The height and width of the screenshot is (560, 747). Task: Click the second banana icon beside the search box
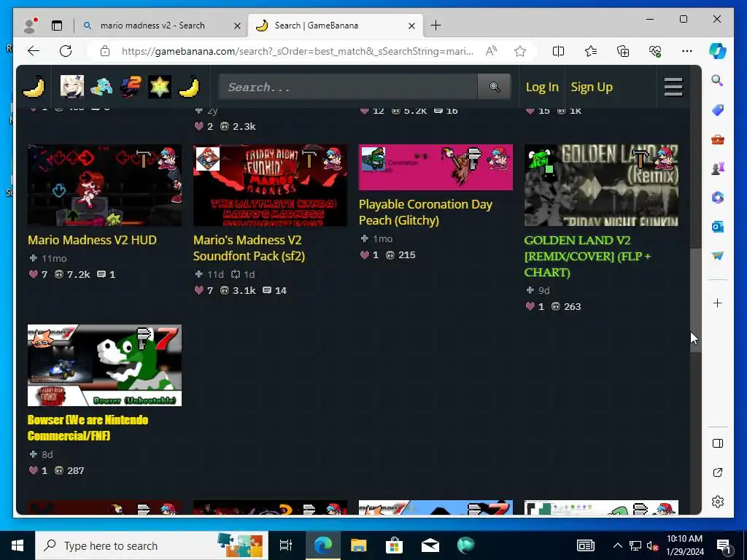(189, 87)
